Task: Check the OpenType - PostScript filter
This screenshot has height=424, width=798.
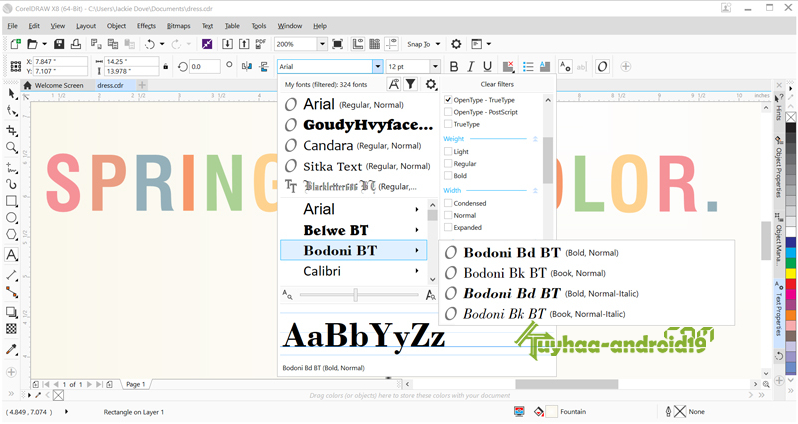Action: 448,112
